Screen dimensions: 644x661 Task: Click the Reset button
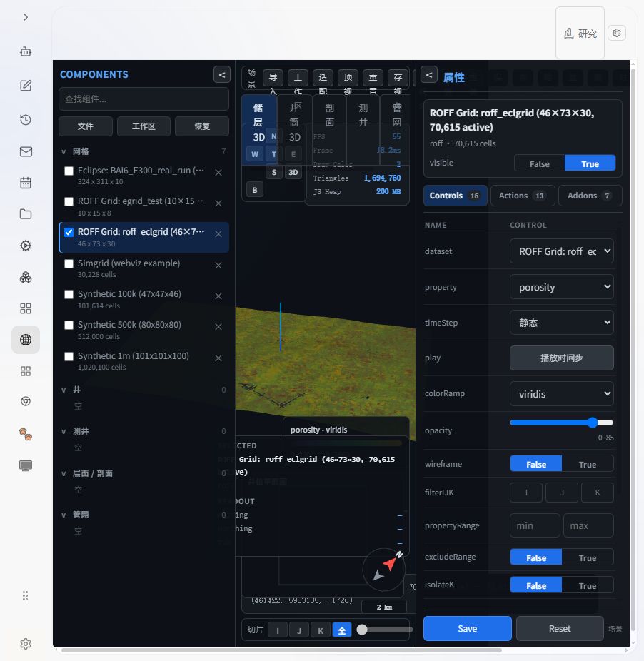click(x=560, y=629)
